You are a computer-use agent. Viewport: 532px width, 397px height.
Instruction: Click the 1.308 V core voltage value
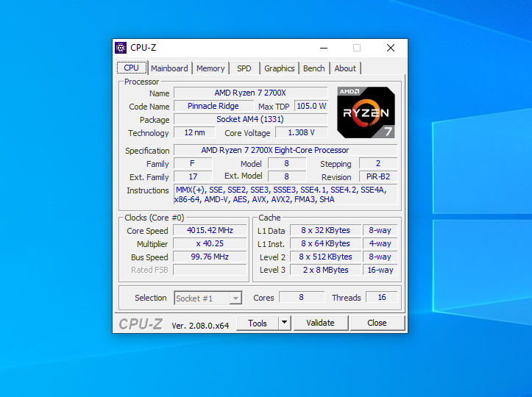[301, 132]
